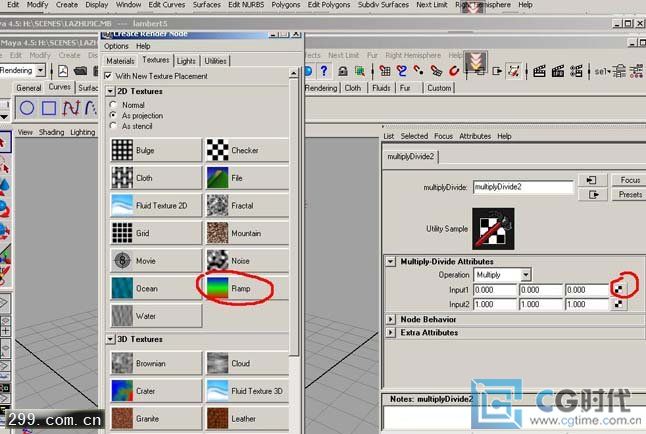Create a Mountain texture node
This screenshot has width=646, height=434.
[247, 233]
